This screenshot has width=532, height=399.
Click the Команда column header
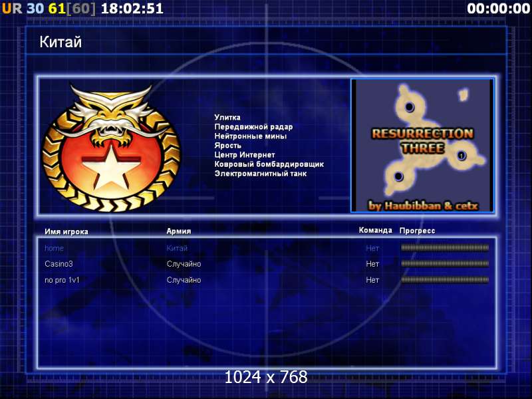click(375, 230)
